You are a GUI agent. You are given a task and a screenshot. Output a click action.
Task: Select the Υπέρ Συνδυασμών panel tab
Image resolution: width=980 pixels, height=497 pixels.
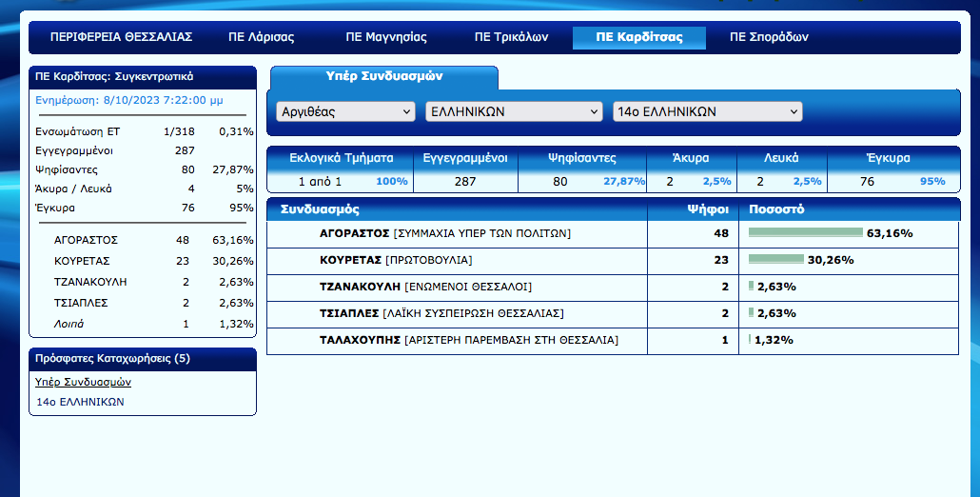384,76
